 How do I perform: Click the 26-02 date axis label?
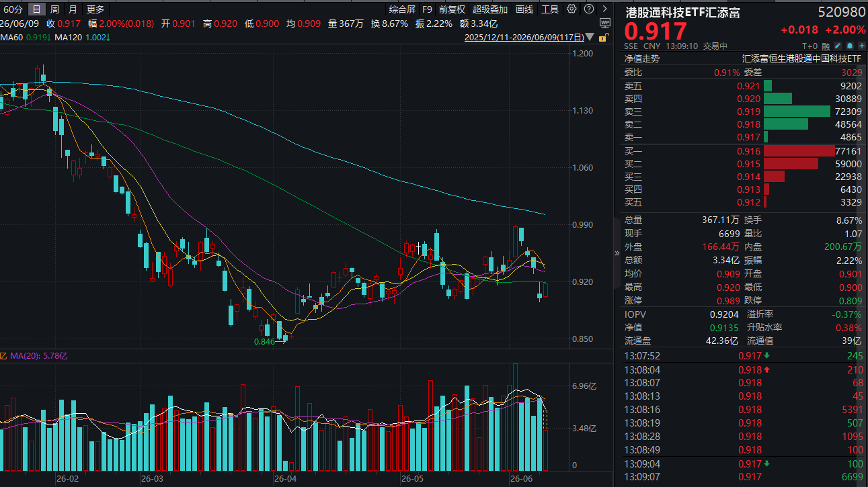tap(67, 479)
